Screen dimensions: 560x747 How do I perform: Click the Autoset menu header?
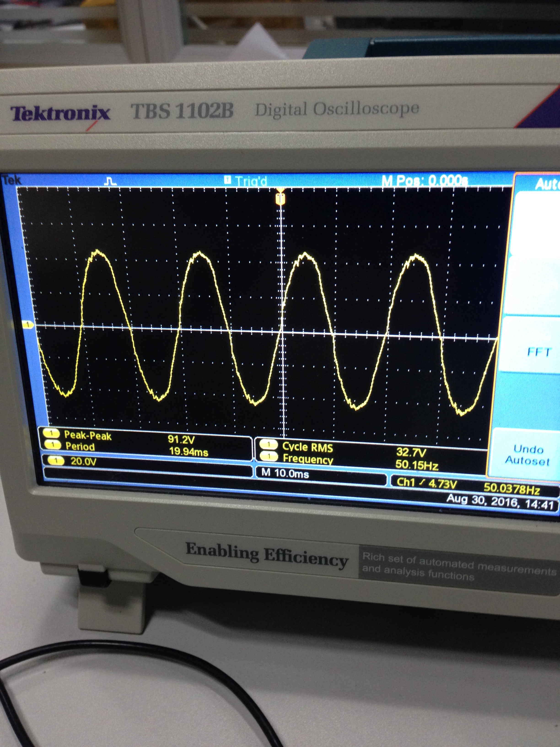pyautogui.click(x=547, y=184)
